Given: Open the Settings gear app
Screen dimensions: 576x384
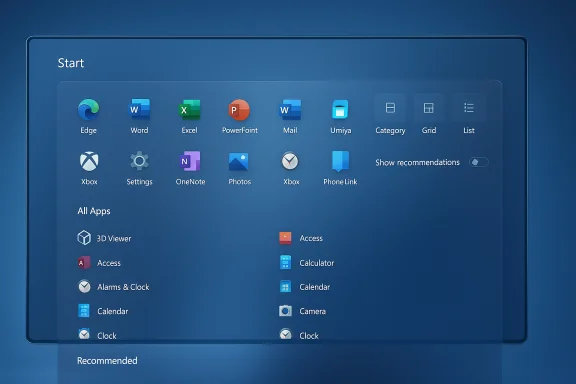Looking at the screenshot, I should (x=139, y=168).
